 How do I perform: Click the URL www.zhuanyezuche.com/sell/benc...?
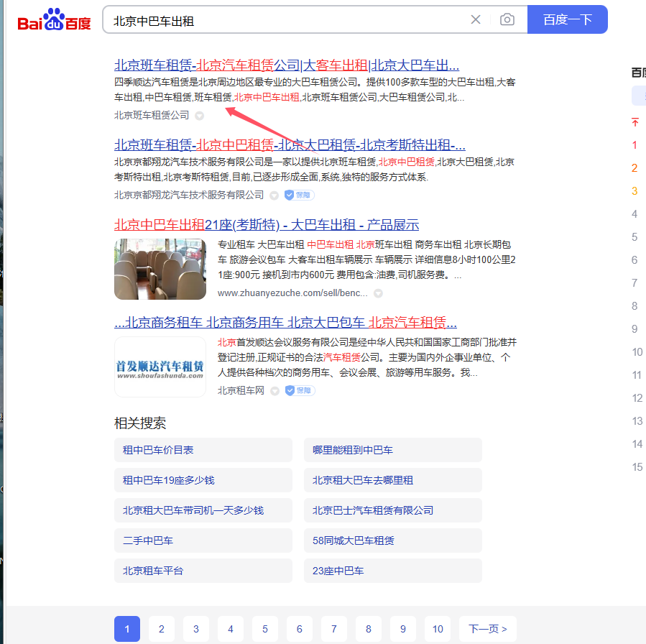pyautogui.click(x=292, y=293)
